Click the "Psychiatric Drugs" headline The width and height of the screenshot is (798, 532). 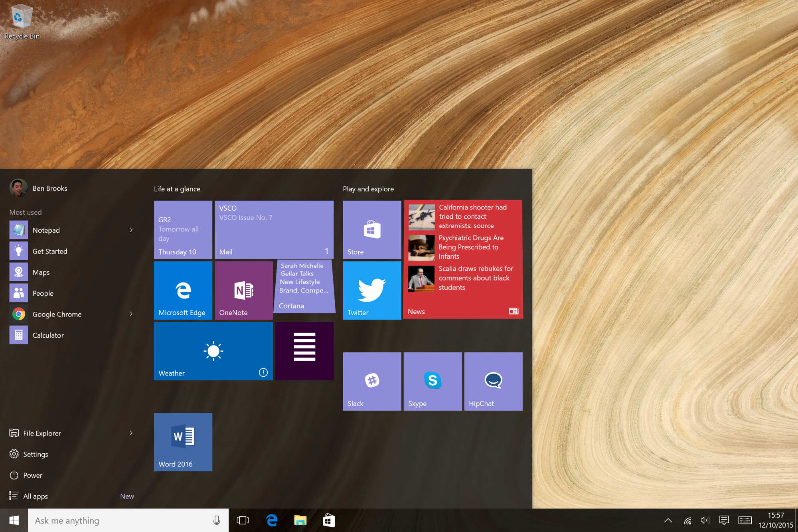(471, 247)
